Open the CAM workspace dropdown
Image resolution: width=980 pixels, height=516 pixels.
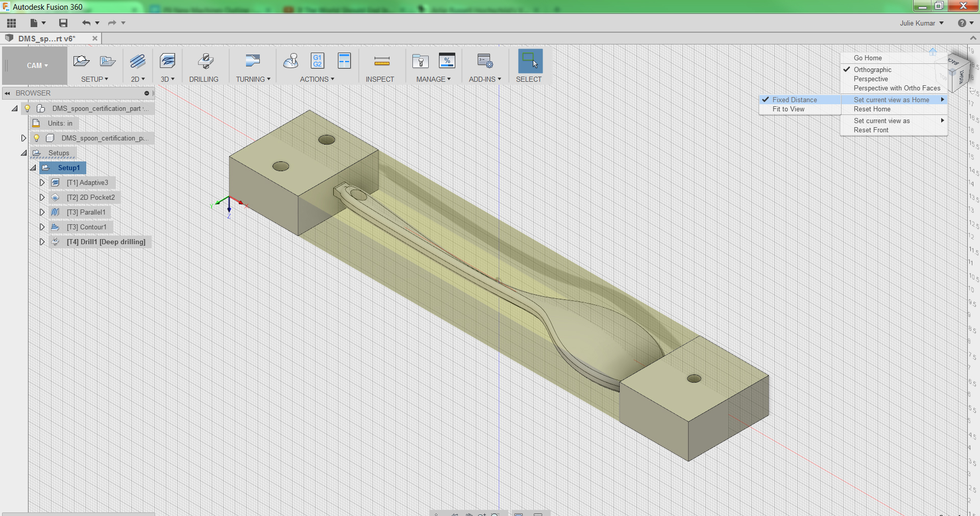[x=37, y=65]
